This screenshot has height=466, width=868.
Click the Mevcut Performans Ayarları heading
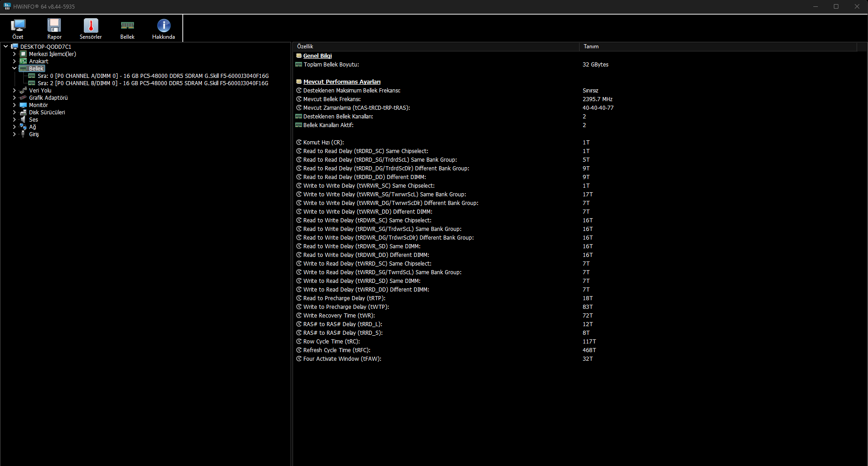click(342, 82)
